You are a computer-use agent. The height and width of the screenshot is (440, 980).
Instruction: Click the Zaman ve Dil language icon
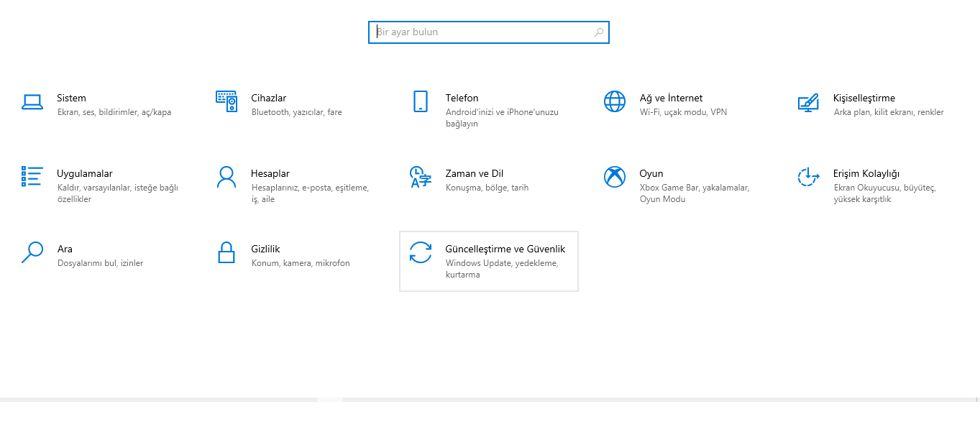(420, 177)
